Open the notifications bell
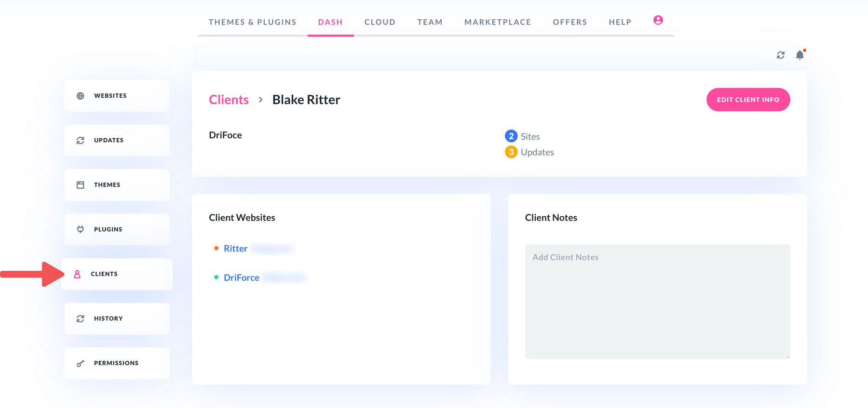 click(x=800, y=55)
